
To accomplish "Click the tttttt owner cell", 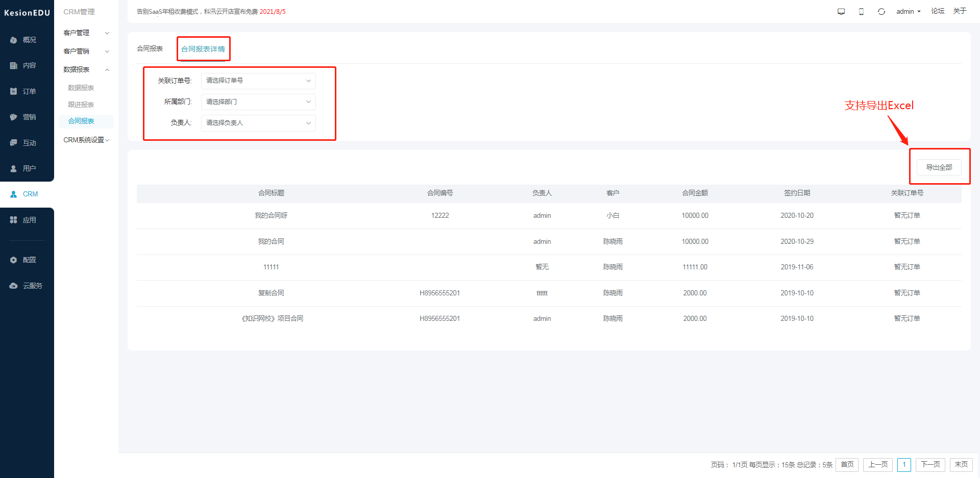I will point(542,293).
